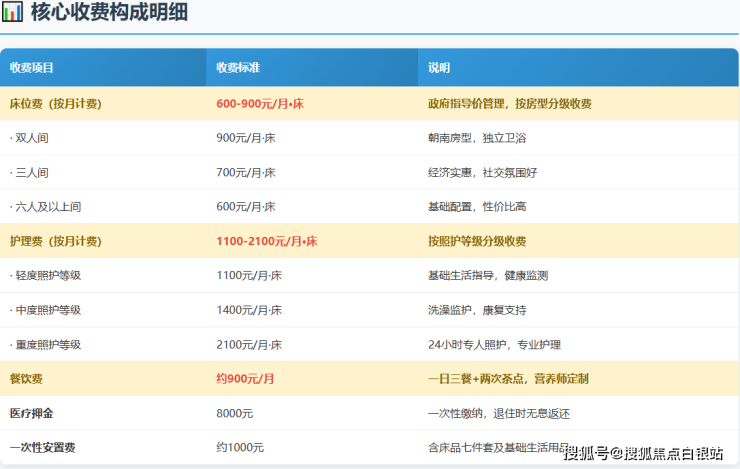This screenshot has width=740, height=469.
Task: Click the 约900元/月 dining fee
Action: point(245,379)
